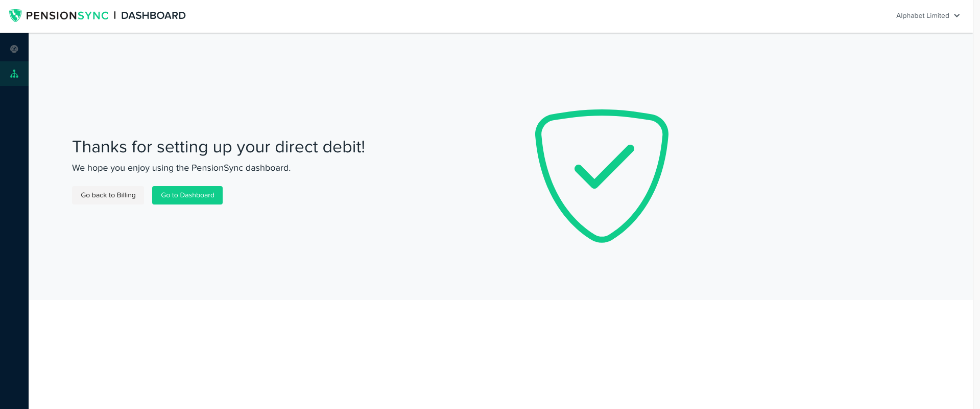Click the direct debit thank-you heading
980x409 pixels.
218,147
